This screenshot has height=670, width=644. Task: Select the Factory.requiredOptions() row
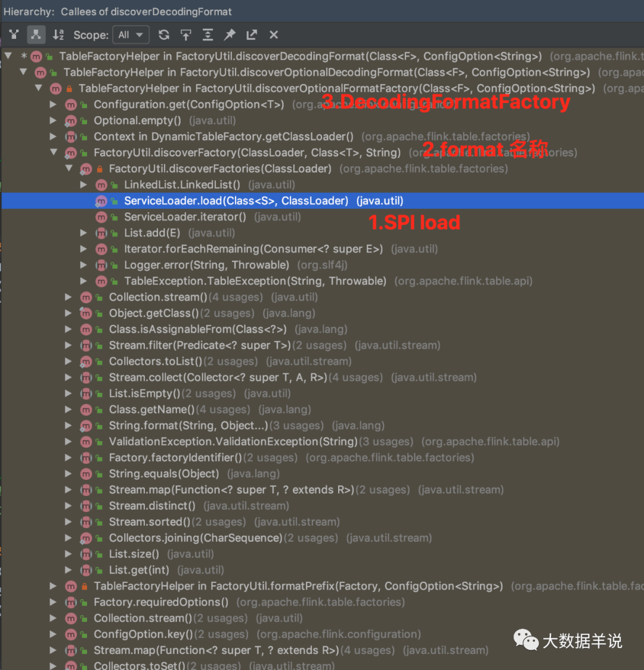[x=323, y=602]
